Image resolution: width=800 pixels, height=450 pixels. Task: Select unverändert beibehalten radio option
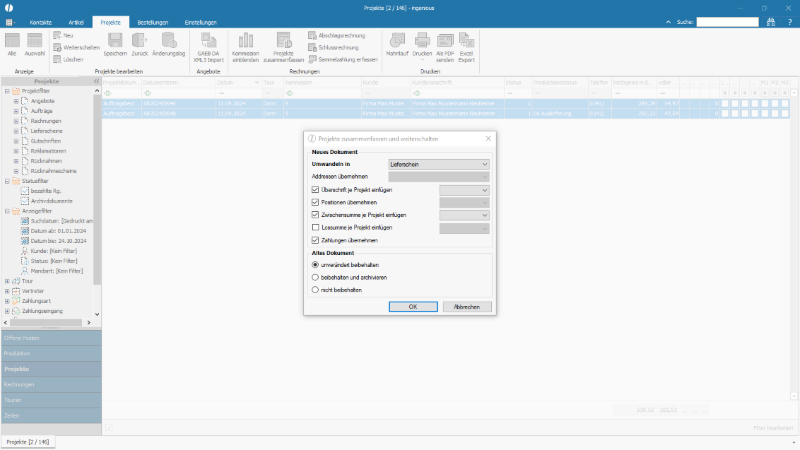pyautogui.click(x=315, y=265)
